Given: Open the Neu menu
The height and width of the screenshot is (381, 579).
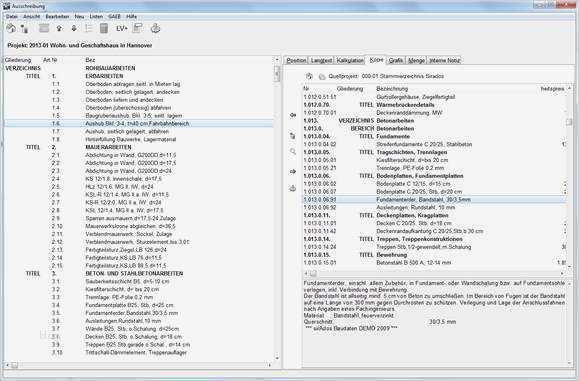Looking at the screenshot, I should pyautogui.click(x=79, y=17).
